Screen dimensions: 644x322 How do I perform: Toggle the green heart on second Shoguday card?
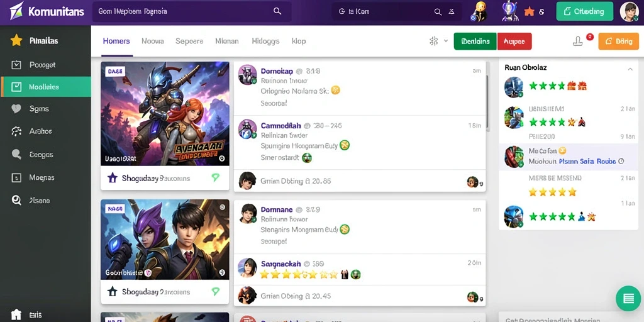(x=215, y=292)
